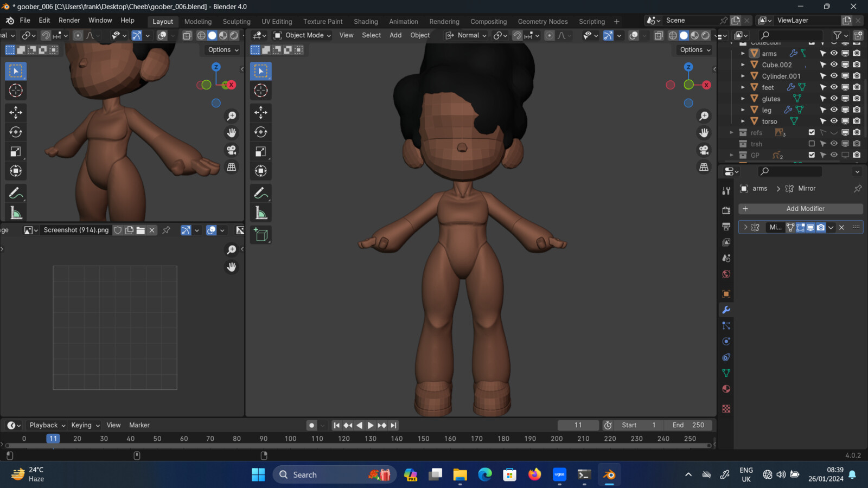Switch to the UV Editing workspace tab
Image resolution: width=868 pixels, height=488 pixels.
click(277, 22)
